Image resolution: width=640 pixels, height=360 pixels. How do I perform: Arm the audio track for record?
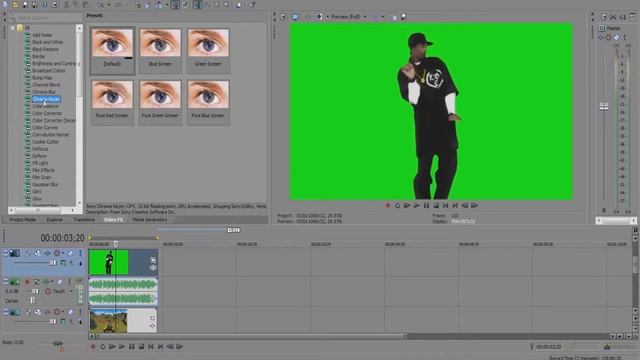click(x=27, y=282)
